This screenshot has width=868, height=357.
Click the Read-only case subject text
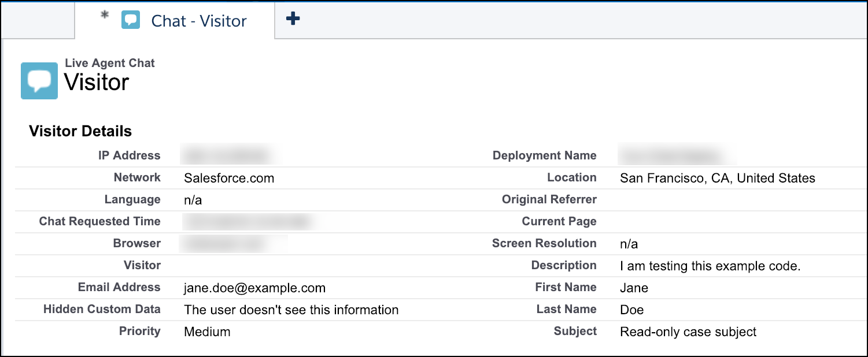pos(688,332)
